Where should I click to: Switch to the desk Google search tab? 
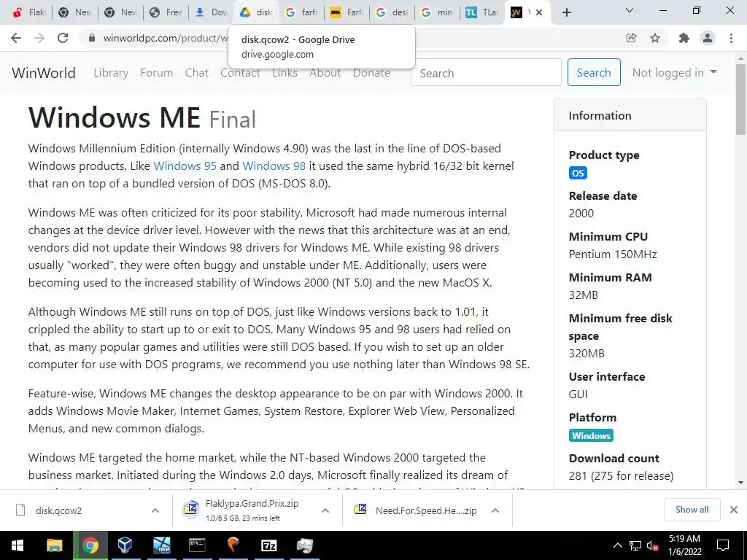392,12
